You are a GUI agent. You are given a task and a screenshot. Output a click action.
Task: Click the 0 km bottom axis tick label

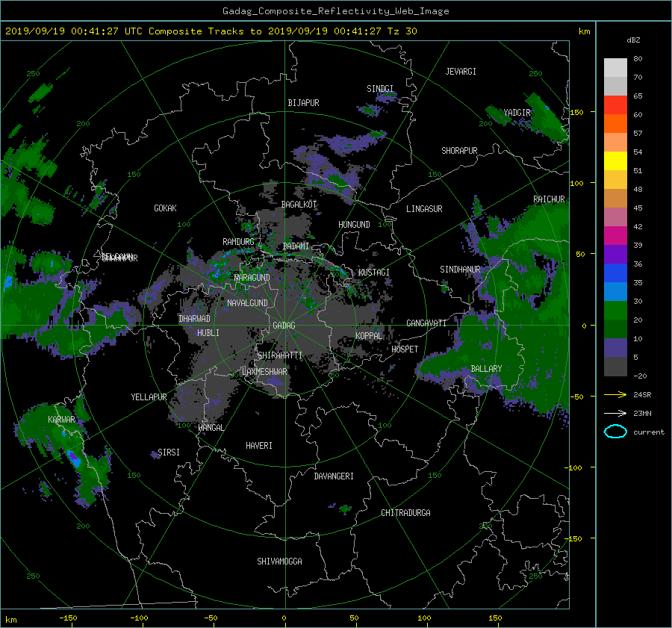[284, 618]
